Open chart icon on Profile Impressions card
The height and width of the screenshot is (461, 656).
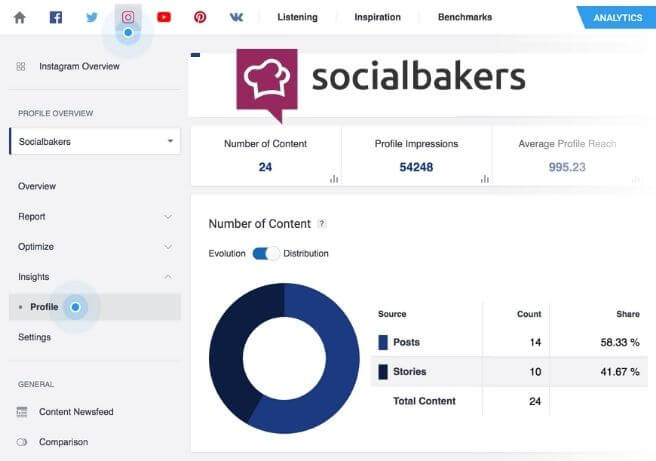click(x=484, y=178)
